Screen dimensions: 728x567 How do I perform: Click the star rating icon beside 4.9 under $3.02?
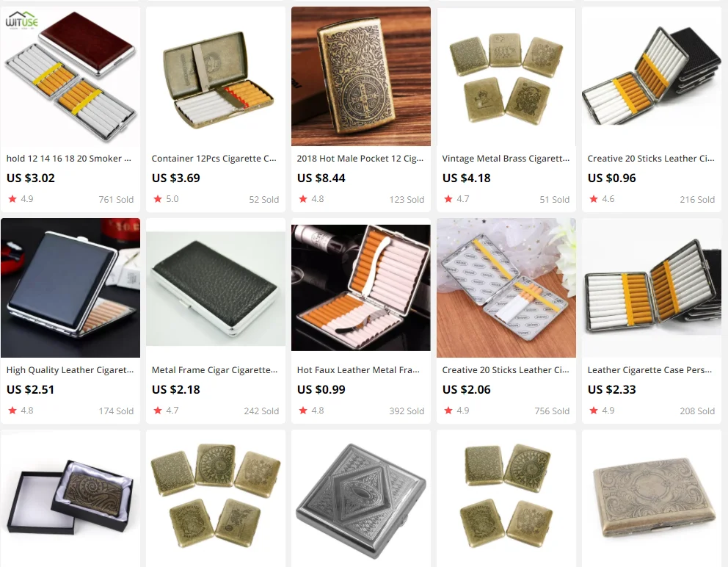(x=12, y=199)
